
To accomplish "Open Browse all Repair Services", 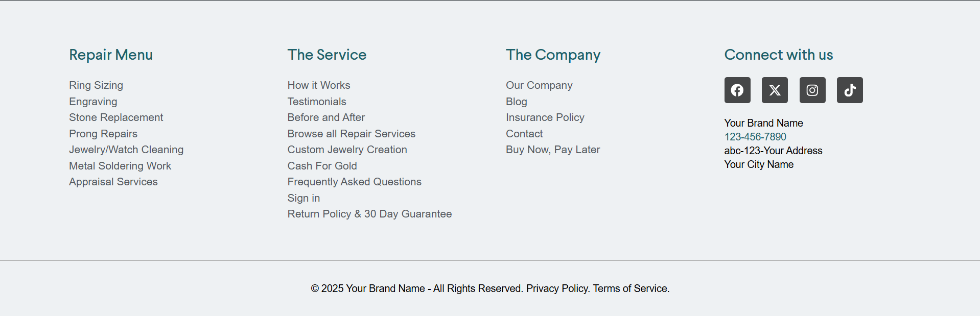I will pos(351,134).
